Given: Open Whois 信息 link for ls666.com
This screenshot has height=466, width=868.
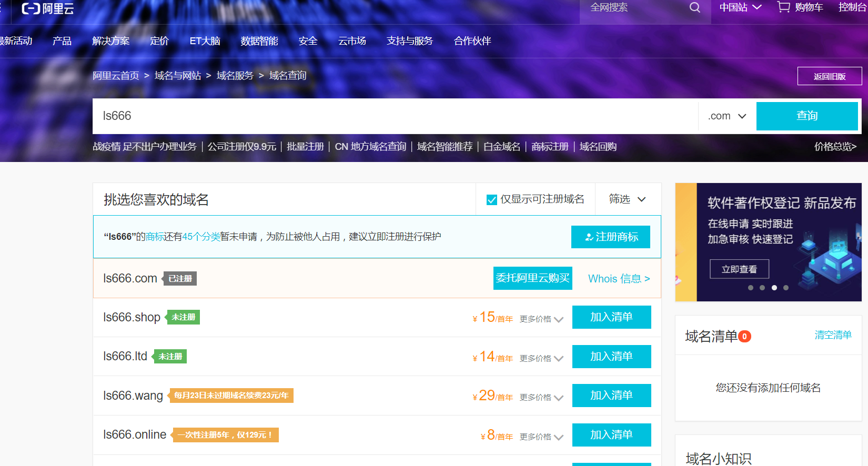Looking at the screenshot, I should point(619,279).
